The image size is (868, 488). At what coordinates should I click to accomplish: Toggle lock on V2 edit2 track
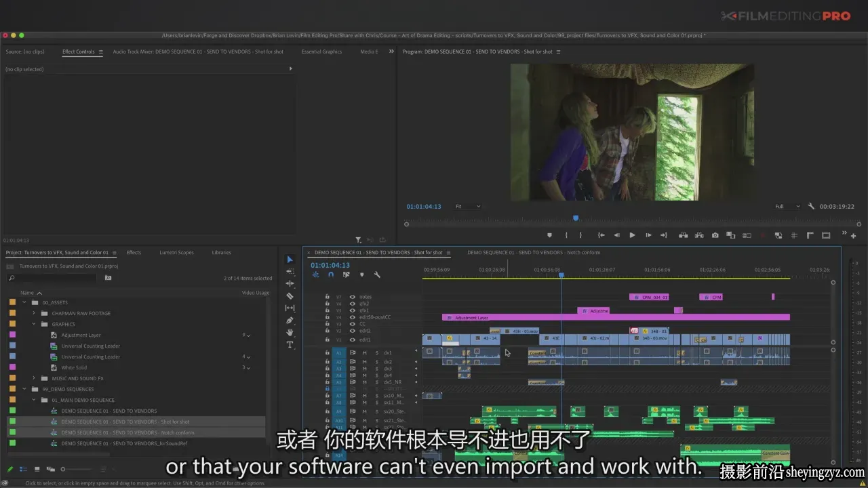point(327,331)
